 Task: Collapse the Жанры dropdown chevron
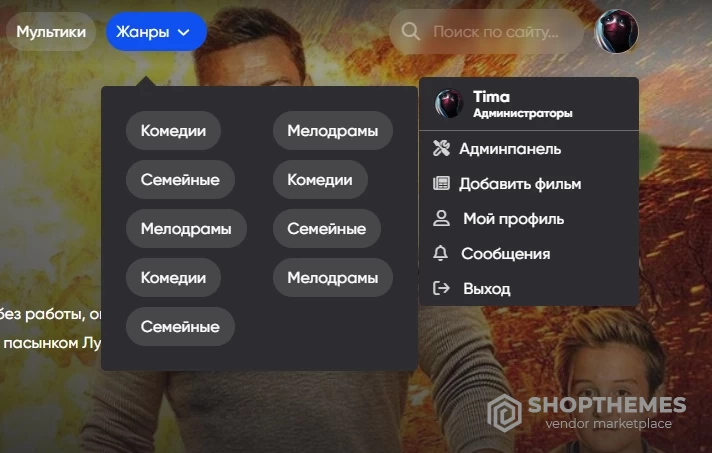pos(183,32)
